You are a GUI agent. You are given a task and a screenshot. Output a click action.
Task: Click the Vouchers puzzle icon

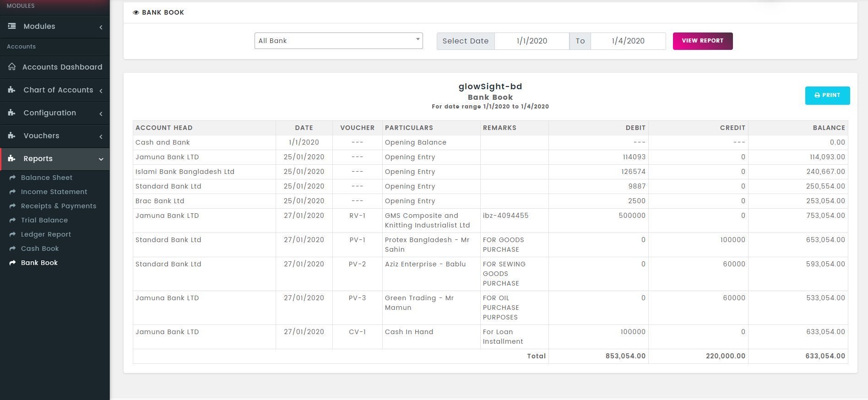point(12,135)
